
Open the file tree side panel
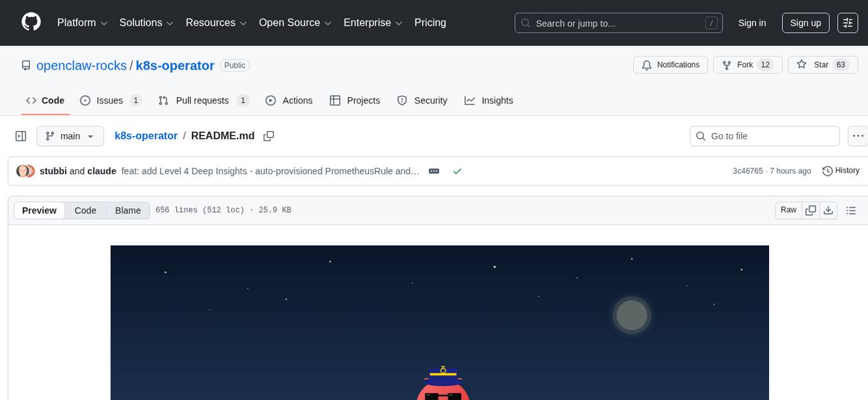click(20, 135)
